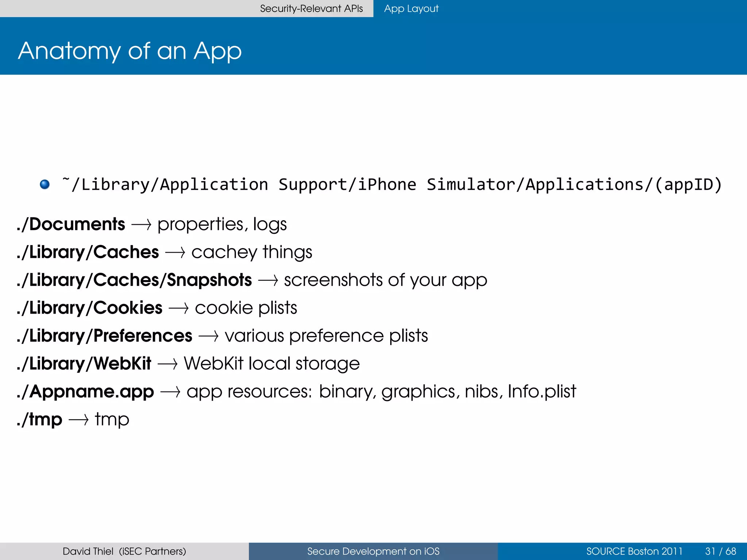Image resolution: width=747 pixels, height=560 pixels.
Task: Click the 31 / 68 page counter
Action: tap(721, 551)
